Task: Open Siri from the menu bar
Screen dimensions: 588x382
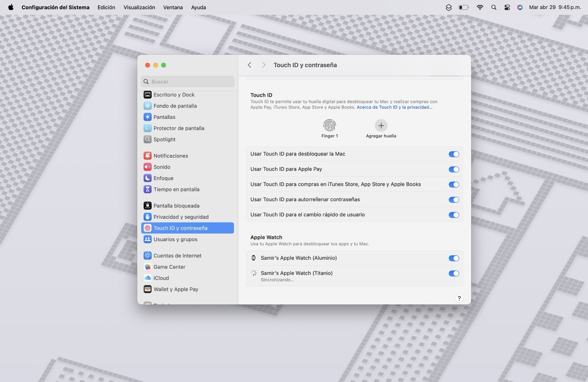Action: click(520, 7)
